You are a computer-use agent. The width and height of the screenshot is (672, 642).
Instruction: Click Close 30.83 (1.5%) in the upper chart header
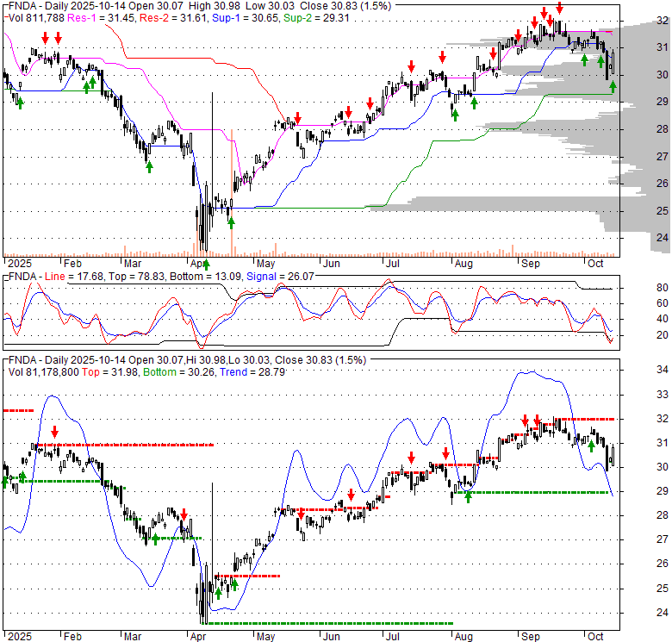(x=345, y=6)
